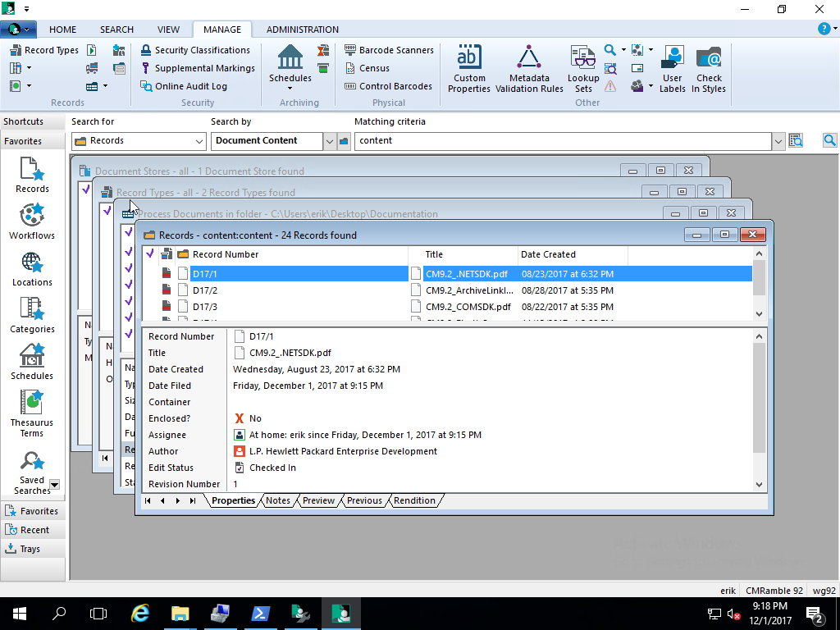This screenshot has height=630, width=840.
Task: Click the Records shortcut in Favorites
Action: [32, 175]
